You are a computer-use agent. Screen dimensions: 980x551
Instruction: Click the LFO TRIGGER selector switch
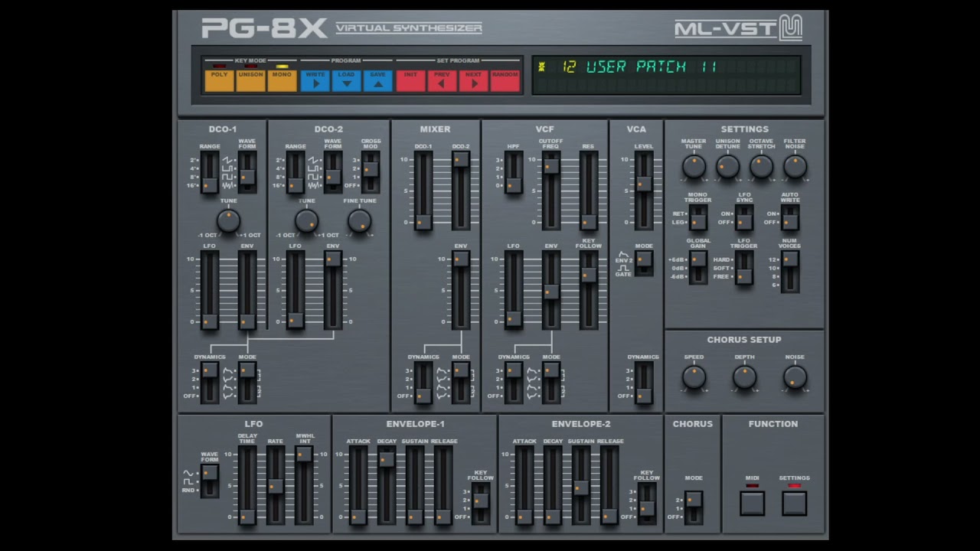point(743,268)
